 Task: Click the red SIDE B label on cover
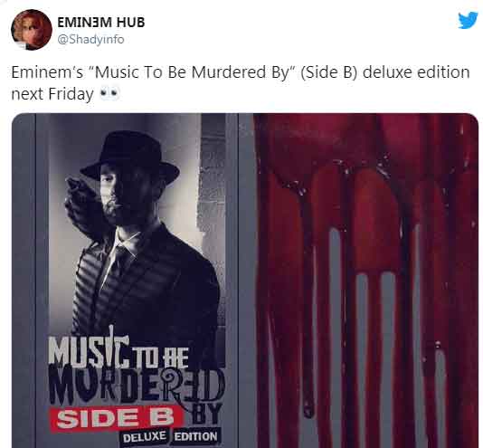coord(116,419)
